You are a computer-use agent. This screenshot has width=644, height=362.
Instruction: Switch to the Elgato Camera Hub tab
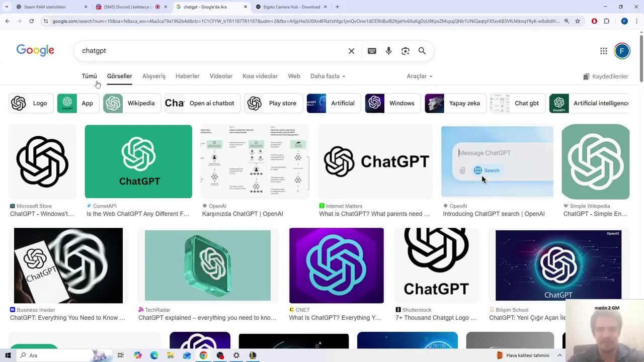tap(291, 7)
